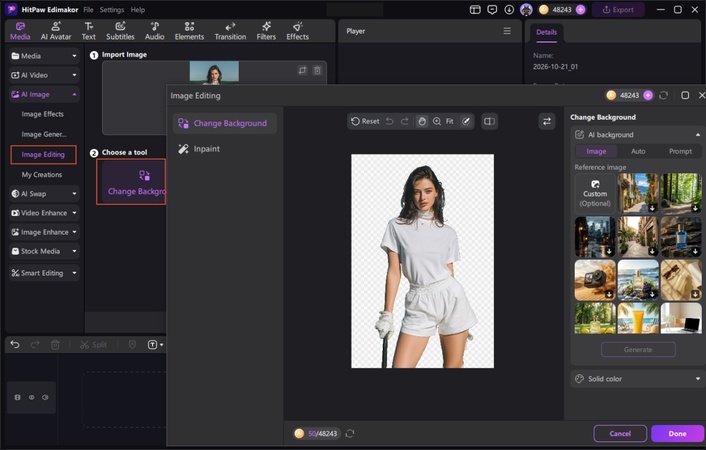Expand the Image Enhance dropdown

pos(44,232)
